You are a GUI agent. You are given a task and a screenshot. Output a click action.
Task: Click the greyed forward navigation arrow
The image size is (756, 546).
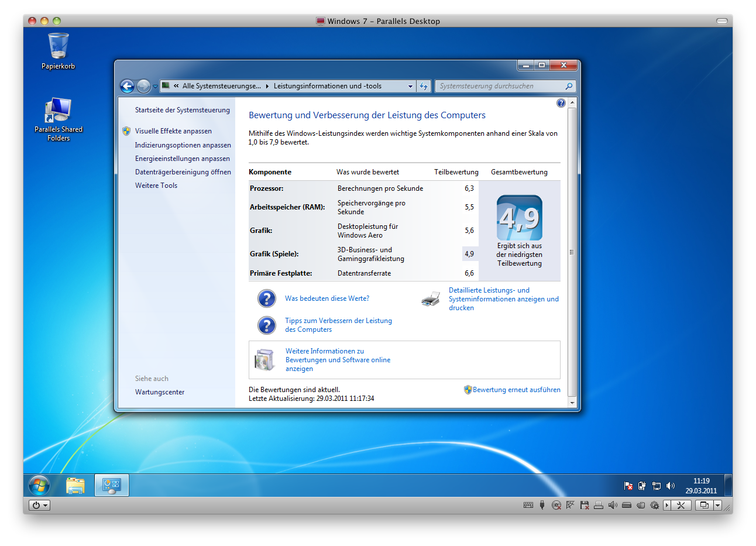pyautogui.click(x=143, y=86)
